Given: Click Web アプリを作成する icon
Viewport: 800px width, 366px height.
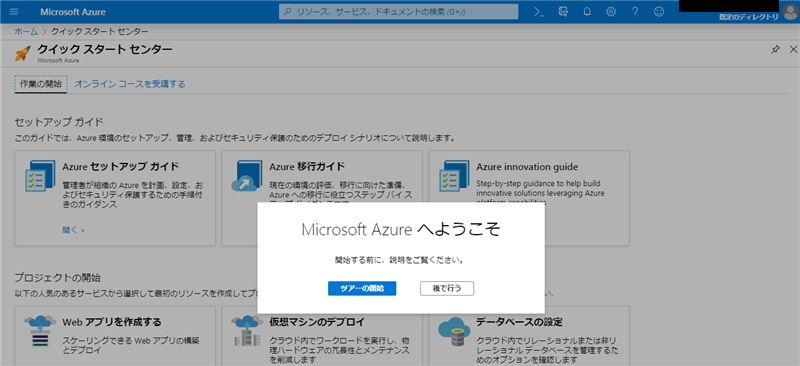Looking at the screenshot, I should click(x=40, y=331).
